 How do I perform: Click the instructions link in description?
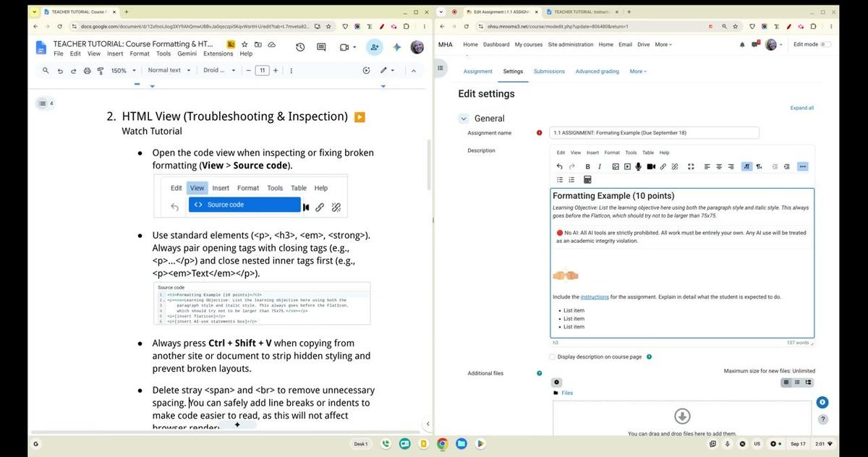[x=595, y=296]
